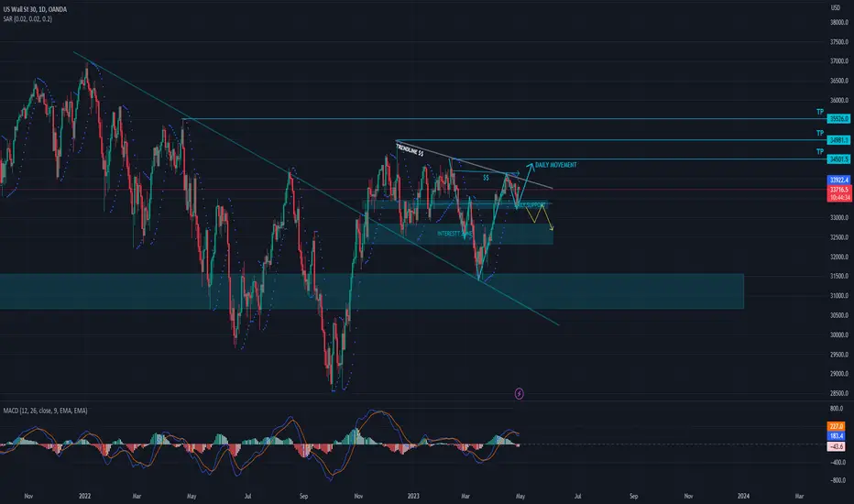Click the orange 227.0 MACD value tag
854x504 pixels.
point(836,426)
